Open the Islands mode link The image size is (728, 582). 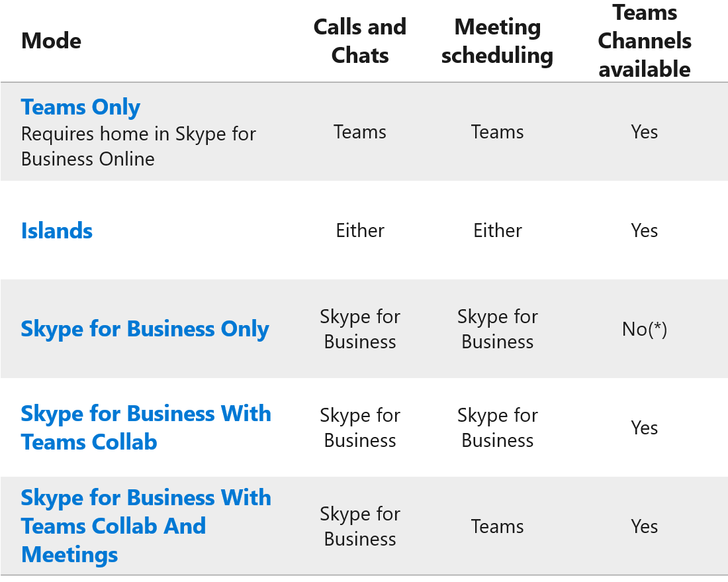[x=57, y=231]
